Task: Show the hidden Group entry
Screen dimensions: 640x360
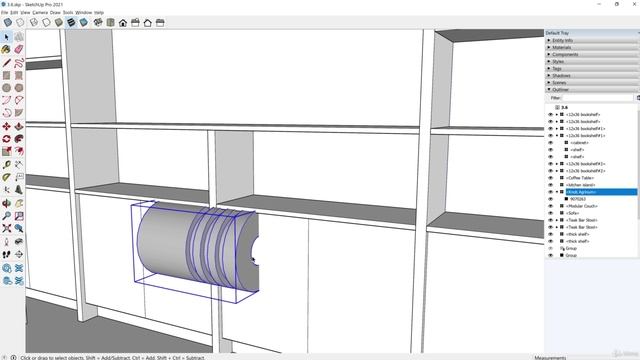Action: (x=550, y=248)
